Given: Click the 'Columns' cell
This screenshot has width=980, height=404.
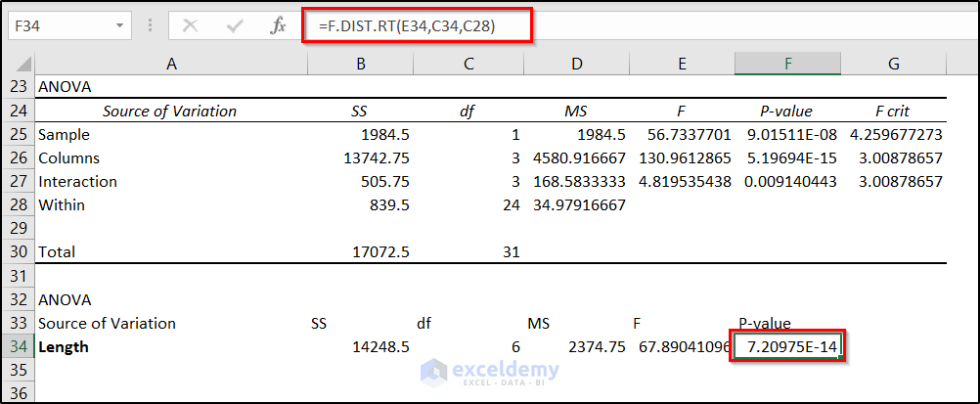Looking at the screenshot, I should (x=68, y=158).
